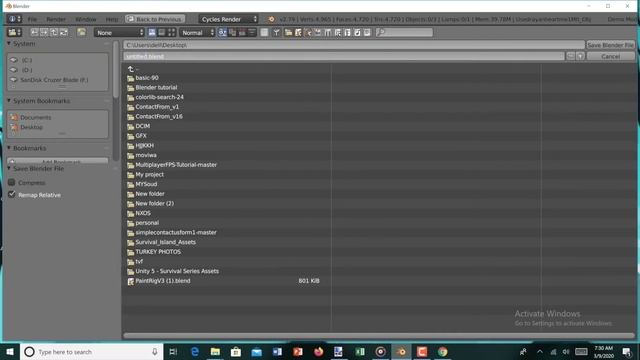Click the left sidebar vertical scrollbar

[116, 69]
